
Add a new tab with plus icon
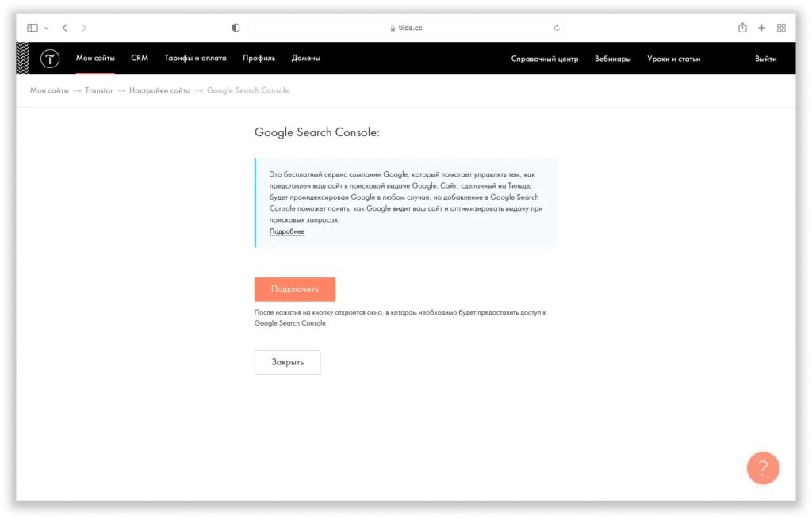(761, 28)
